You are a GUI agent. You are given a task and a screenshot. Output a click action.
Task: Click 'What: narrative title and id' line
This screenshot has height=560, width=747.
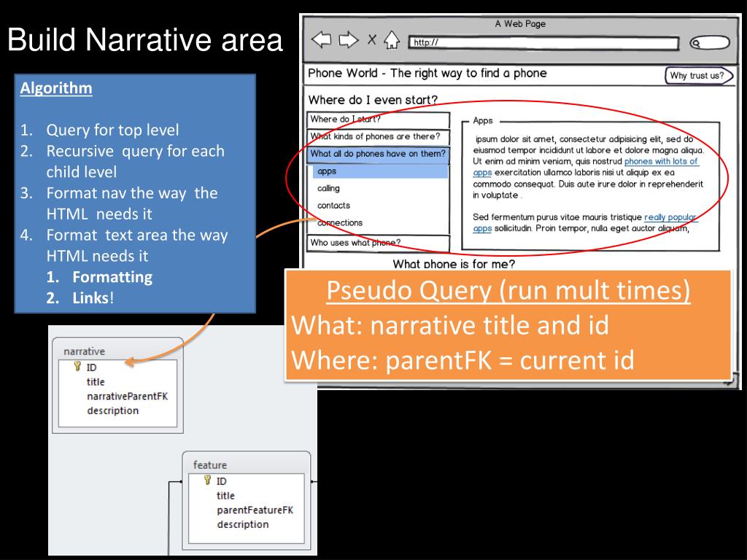coord(450,325)
